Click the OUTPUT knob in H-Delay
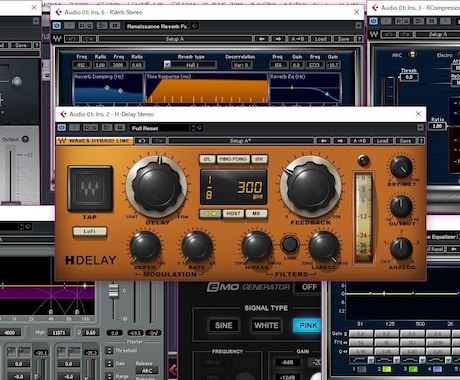The height and width of the screenshot is (380, 460). pos(401,207)
